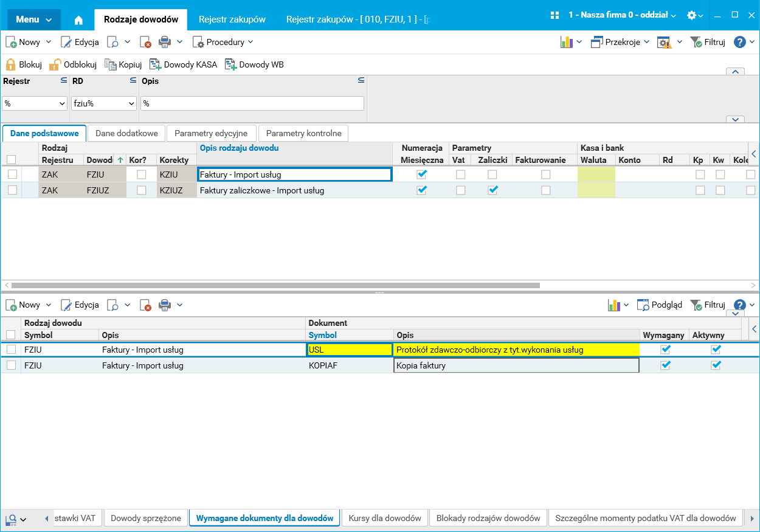Image resolution: width=760 pixels, height=532 pixels.
Task: Click the Blokuj padlock icon
Action: [x=10, y=64]
